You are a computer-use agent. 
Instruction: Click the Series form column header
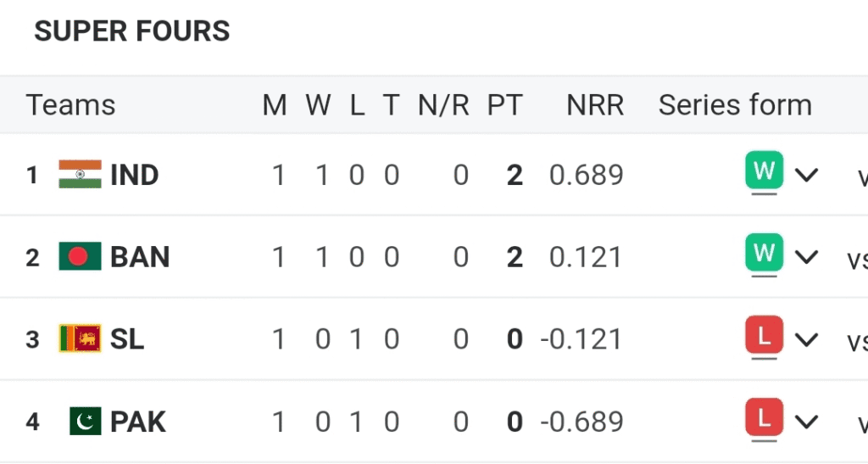[x=735, y=105]
